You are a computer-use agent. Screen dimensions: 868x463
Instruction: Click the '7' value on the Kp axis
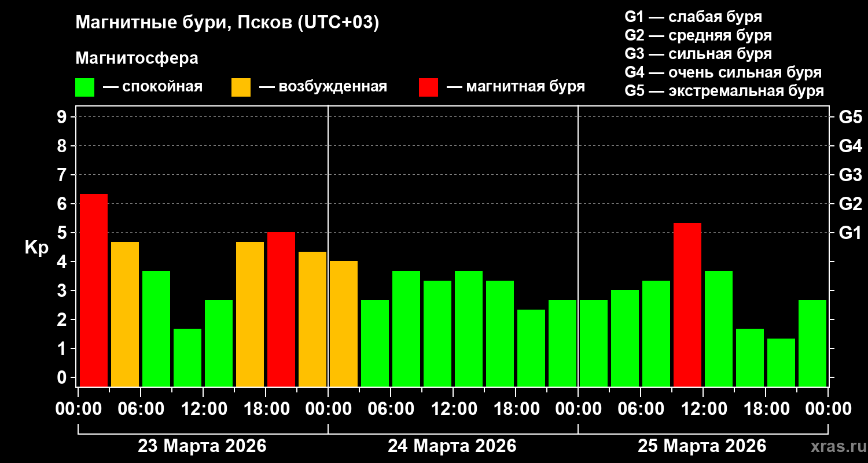(x=63, y=175)
